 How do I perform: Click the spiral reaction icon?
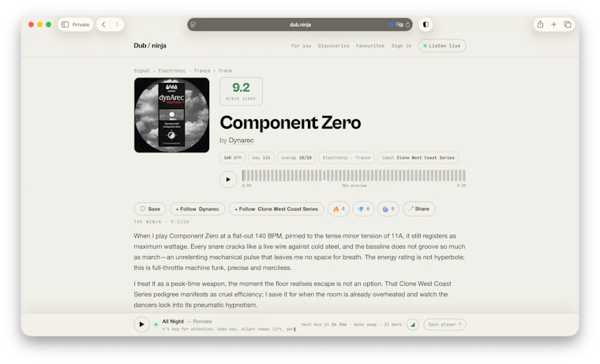[x=385, y=209]
